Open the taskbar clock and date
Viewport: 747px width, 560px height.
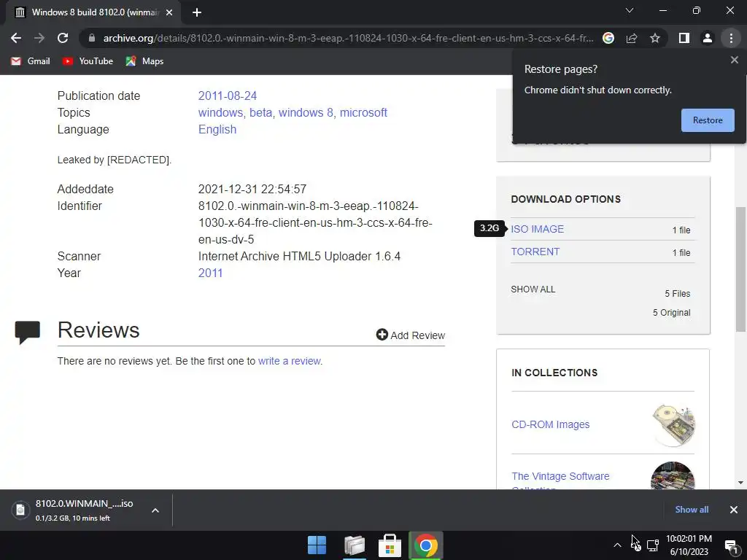coord(689,545)
